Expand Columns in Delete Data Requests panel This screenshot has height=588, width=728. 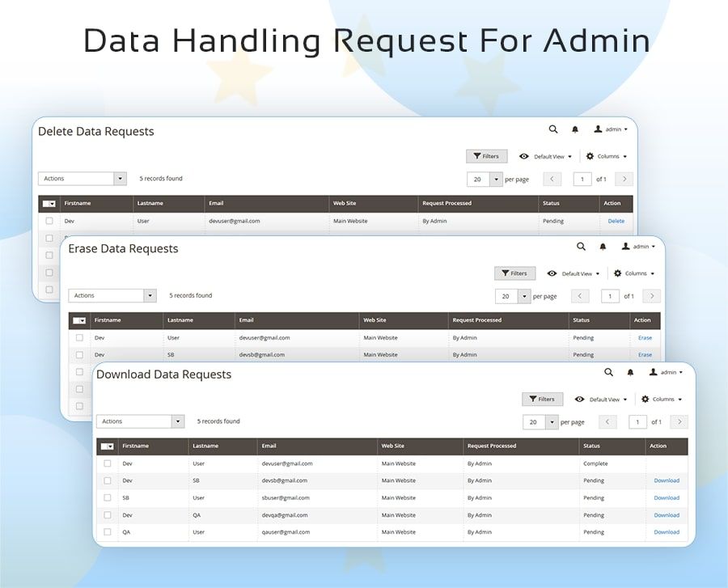click(x=607, y=156)
